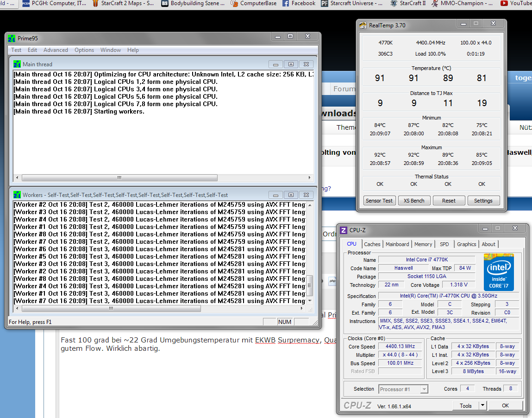Image resolution: width=532 pixels, height=418 pixels.
Task: Switch to the Graphics tab in CPU-Z
Action: pos(467,244)
